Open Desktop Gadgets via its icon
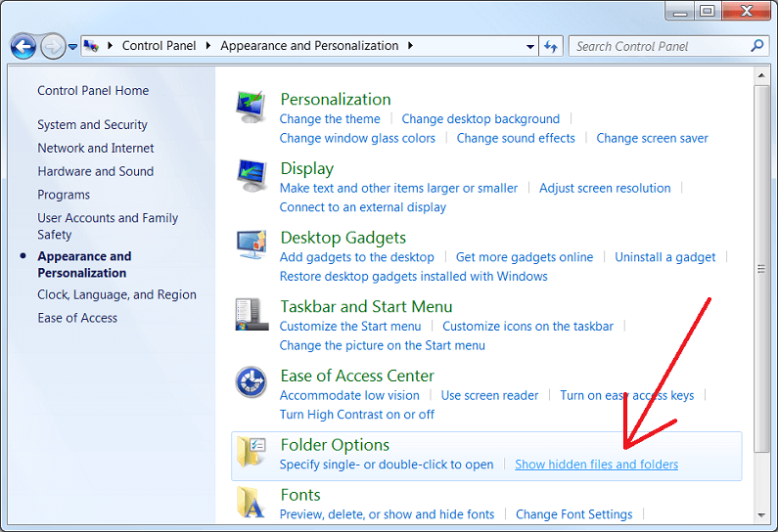Image resolution: width=778 pixels, height=532 pixels. tap(252, 245)
